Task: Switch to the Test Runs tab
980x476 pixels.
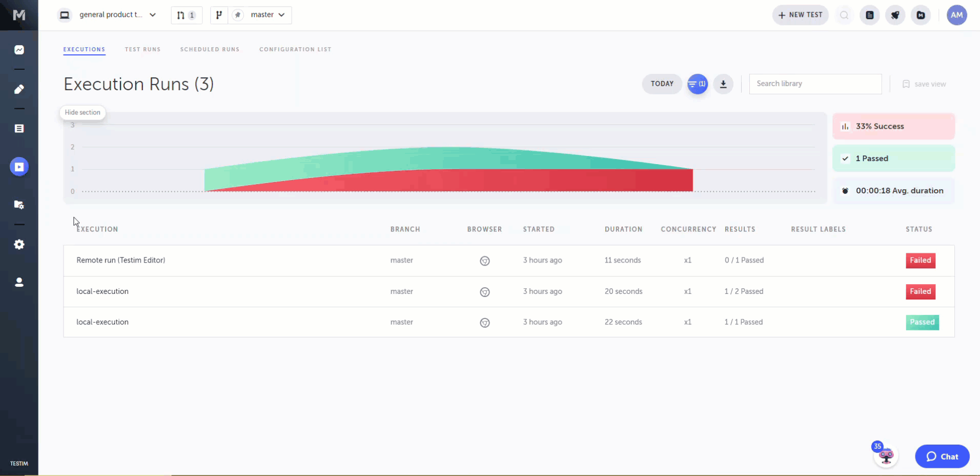Action: [142, 49]
